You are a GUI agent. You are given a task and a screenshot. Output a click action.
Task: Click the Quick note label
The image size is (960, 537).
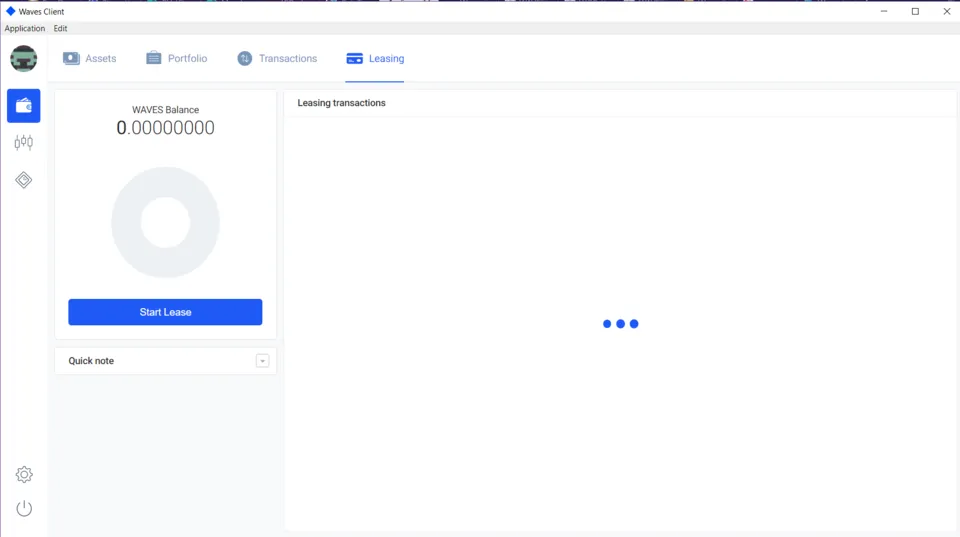[x=91, y=361]
